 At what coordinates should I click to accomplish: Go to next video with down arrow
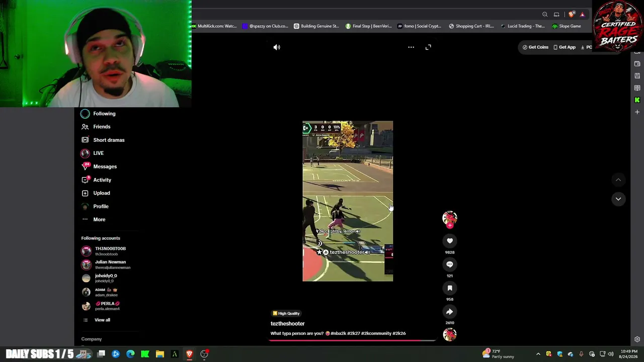618,199
